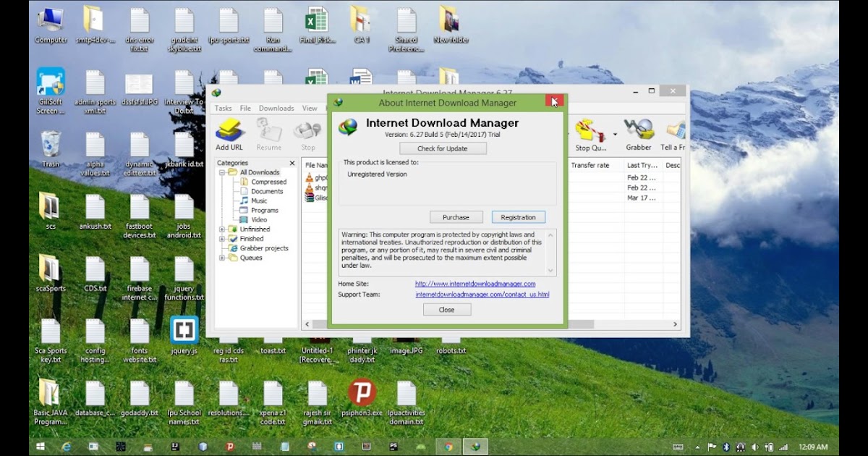The height and width of the screenshot is (456, 868).
Task: Select the Documents category
Action: tap(267, 191)
